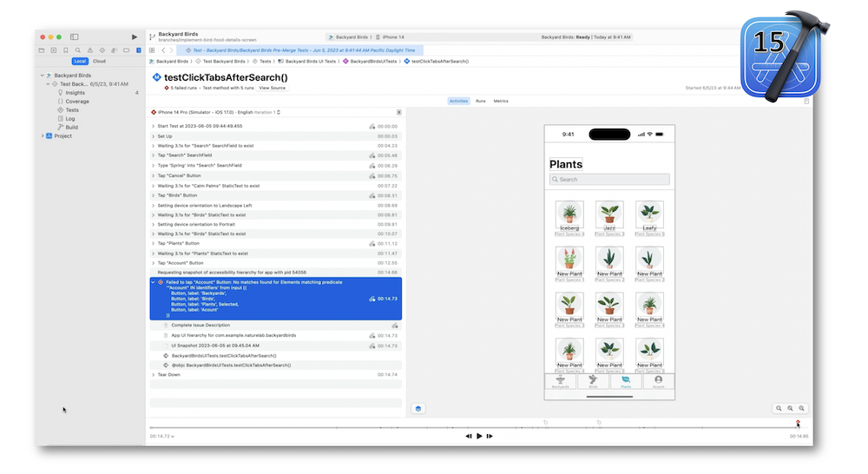Open the Bookmark navigator

[x=65, y=50]
